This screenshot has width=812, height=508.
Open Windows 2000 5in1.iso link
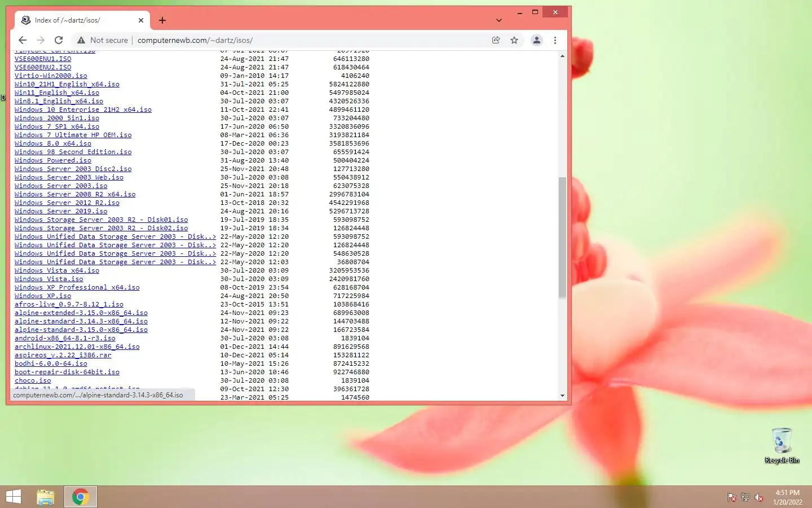tap(57, 118)
